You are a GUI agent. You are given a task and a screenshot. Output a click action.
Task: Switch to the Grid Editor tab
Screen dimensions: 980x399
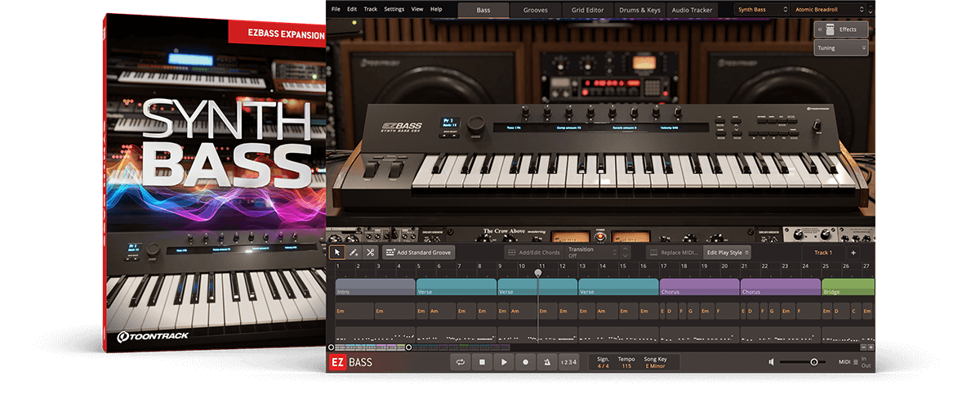(588, 9)
